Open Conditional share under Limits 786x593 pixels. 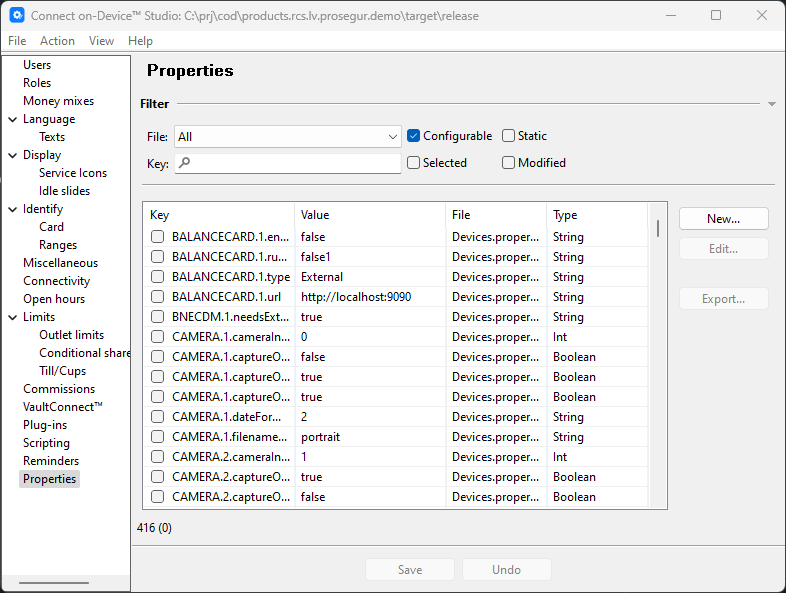tap(84, 353)
